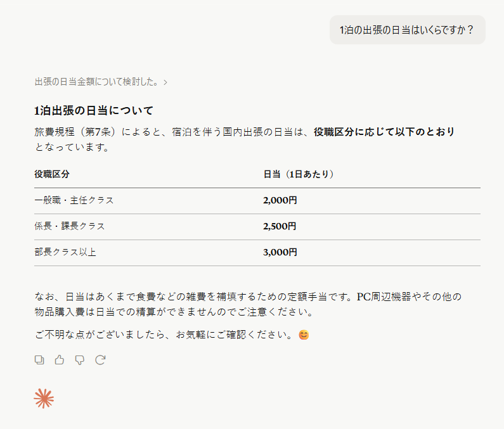Select the user message bubble about 1泊の出張
This screenshot has height=429, width=504.
click(x=407, y=30)
